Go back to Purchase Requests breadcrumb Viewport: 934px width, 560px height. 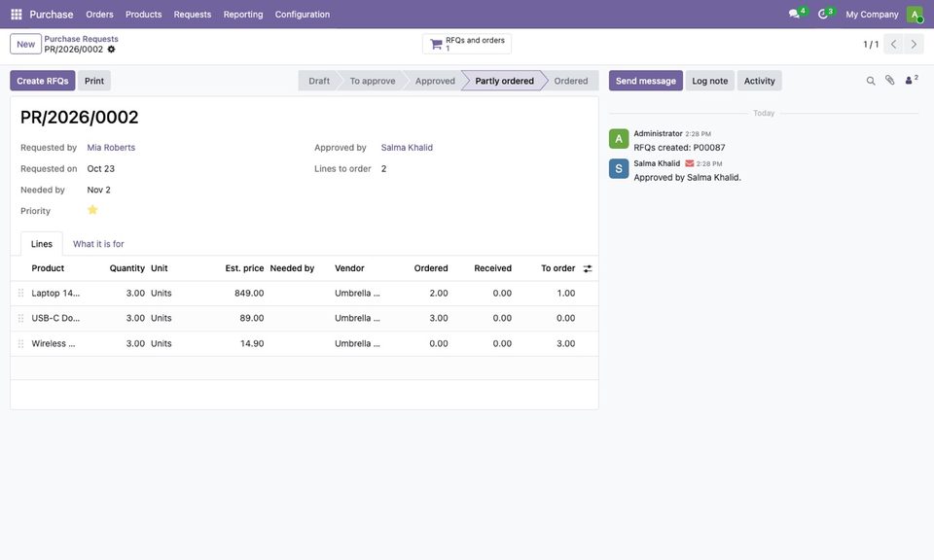click(81, 39)
